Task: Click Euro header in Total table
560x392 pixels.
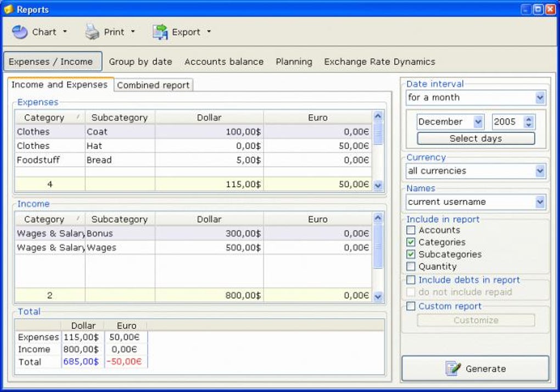Action: (x=126, y=326)
